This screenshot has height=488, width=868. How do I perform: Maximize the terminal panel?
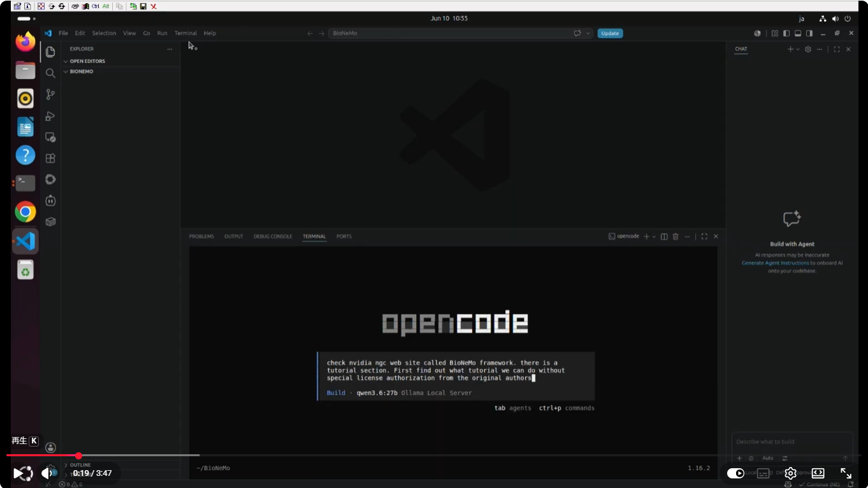pos(704,236)
